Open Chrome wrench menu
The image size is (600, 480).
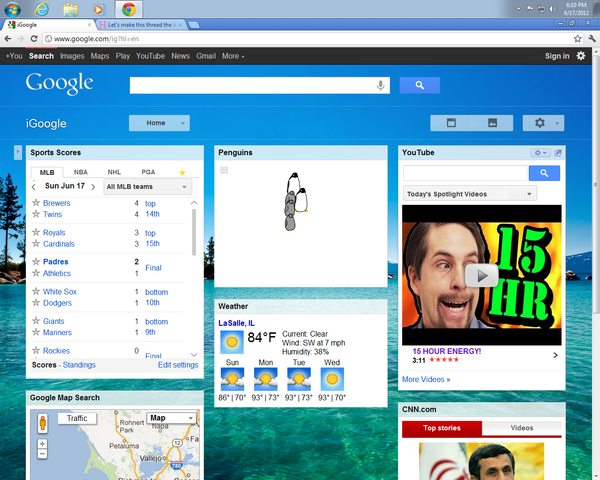tap(592, 39)
